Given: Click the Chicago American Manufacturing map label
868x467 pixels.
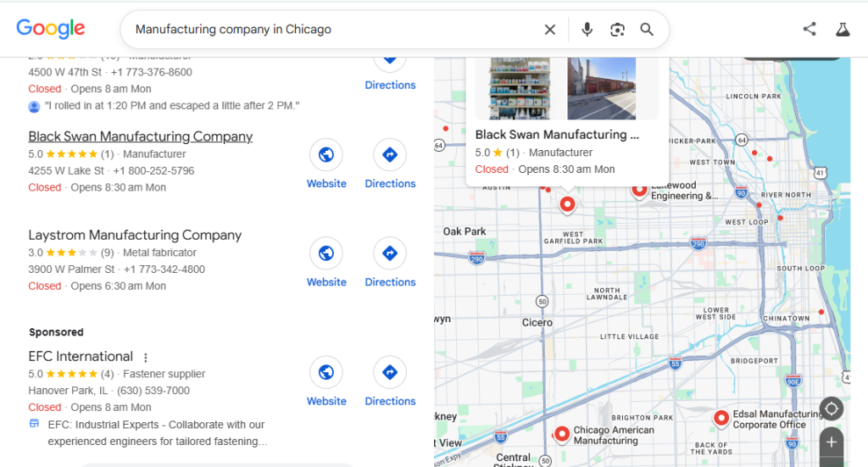Looking at the screenshot, I should coord(614,435).
